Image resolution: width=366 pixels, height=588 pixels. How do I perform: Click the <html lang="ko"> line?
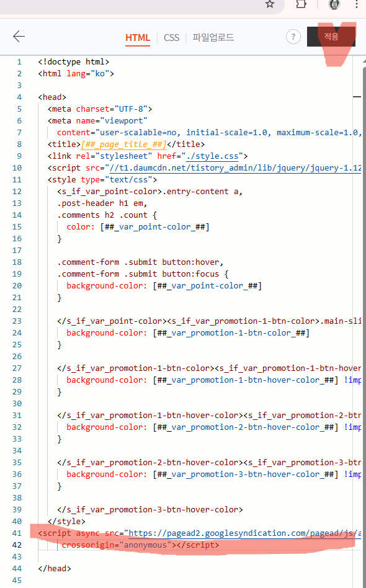[76, 73]
